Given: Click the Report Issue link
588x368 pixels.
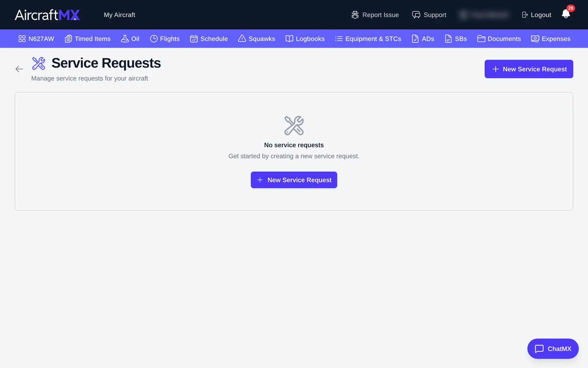Looking at the screenshot, I should tap(375, 15).
